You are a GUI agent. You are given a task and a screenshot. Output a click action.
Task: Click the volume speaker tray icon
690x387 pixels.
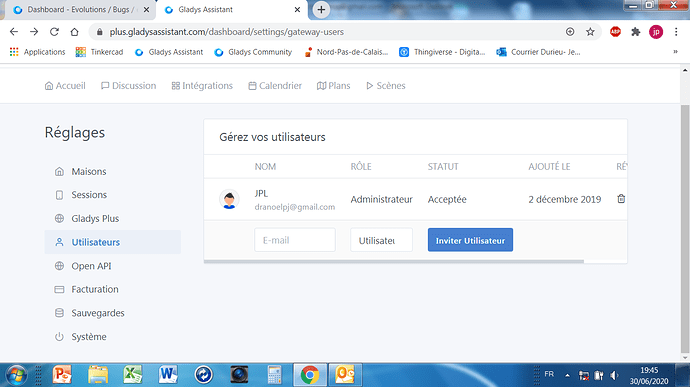614,376
